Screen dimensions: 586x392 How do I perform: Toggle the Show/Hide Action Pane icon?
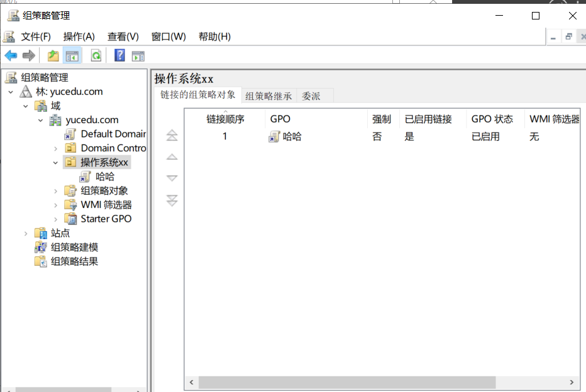point(138,56)
